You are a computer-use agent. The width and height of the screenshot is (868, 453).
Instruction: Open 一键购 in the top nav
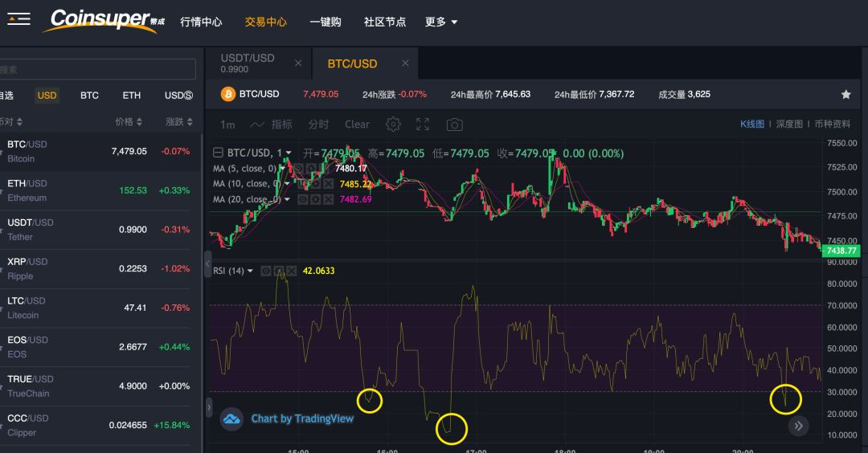click(x=325, y=22)
